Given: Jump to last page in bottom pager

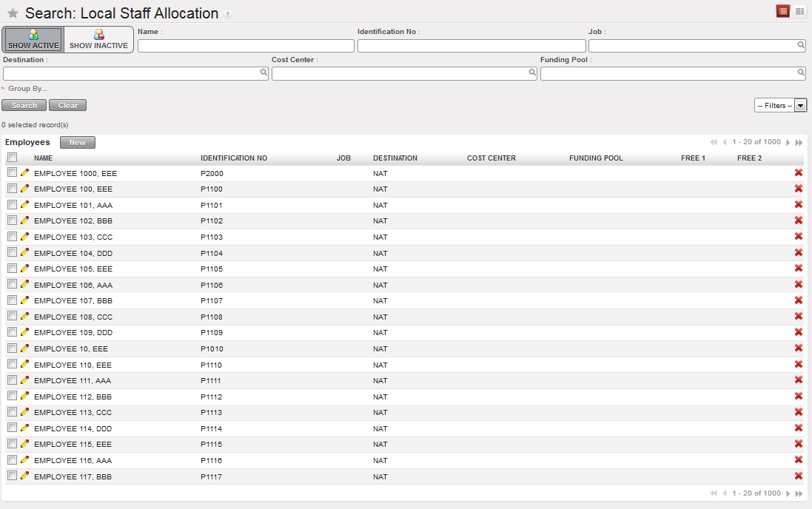Looking at the screenshot, I should [x=799, y=493].
